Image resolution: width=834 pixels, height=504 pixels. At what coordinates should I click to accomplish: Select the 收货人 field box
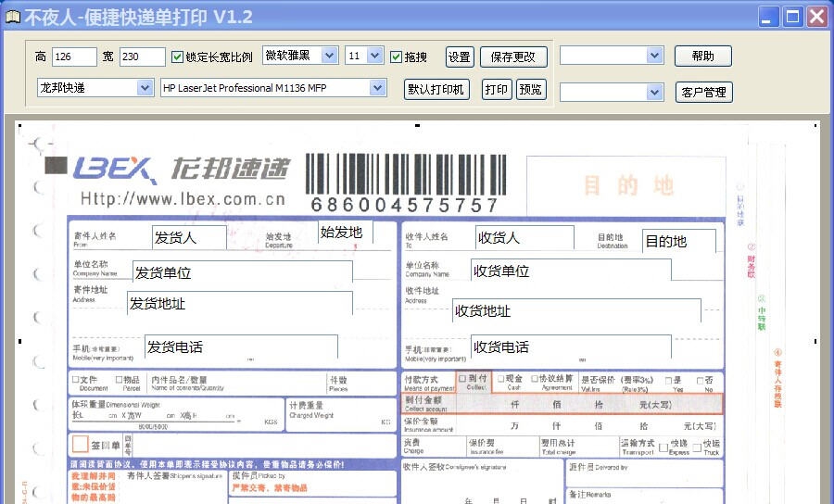click(525, 238)
